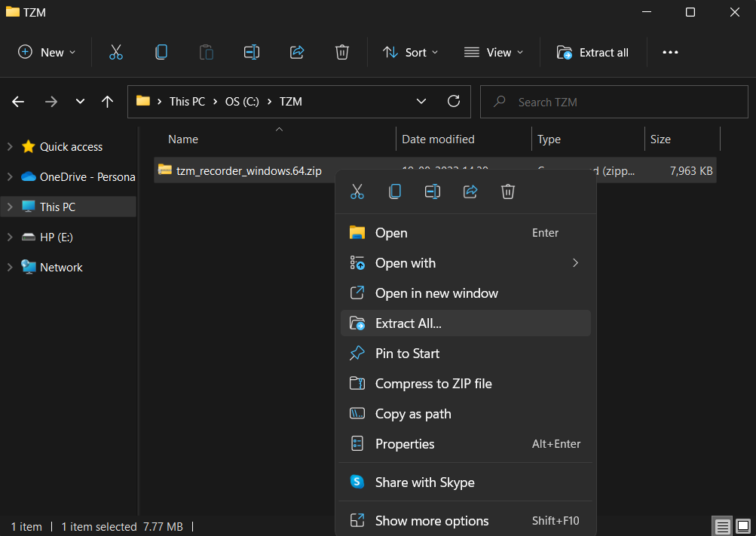Click the New button in toolbar
This screenshot has width=756, height=536.
click(x=47, y=52)
